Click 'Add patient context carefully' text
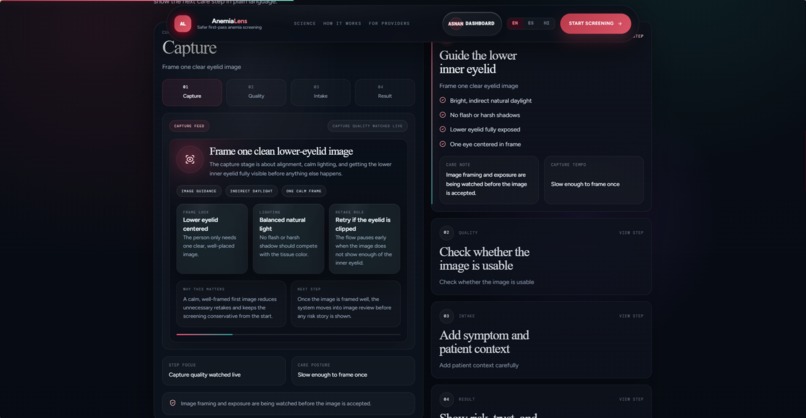This screenshot has height=418, width=806. (479, 366)
